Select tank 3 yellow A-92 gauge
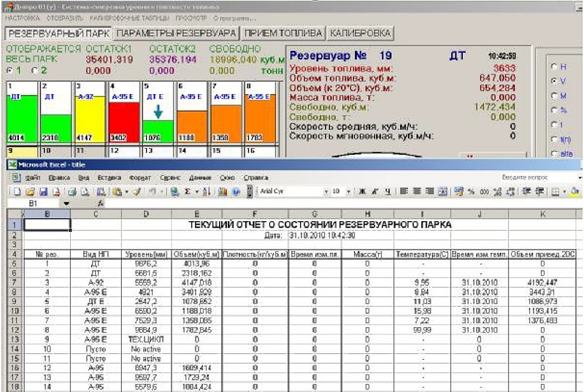 pyautogui.click(x=90, y=112)
